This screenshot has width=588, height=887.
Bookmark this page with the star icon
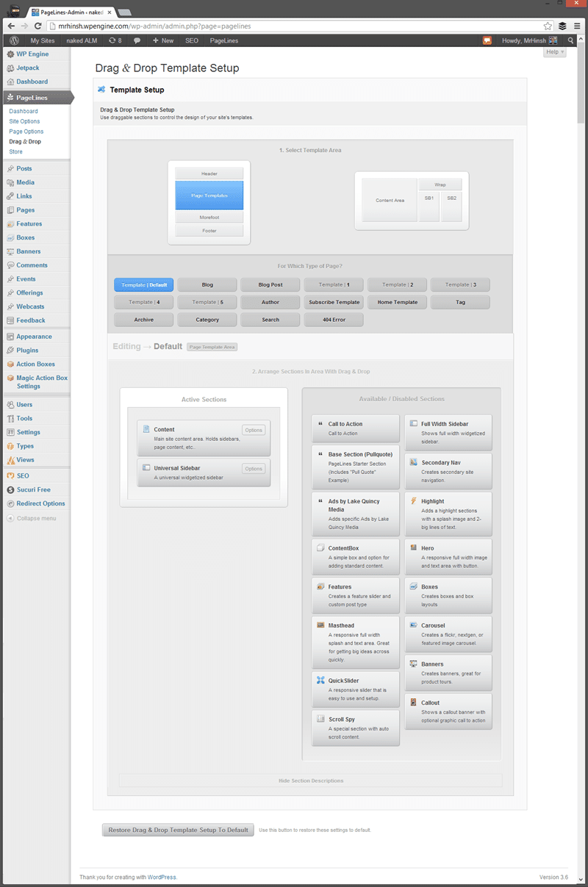pyautogui.click(x=548, y=26)
